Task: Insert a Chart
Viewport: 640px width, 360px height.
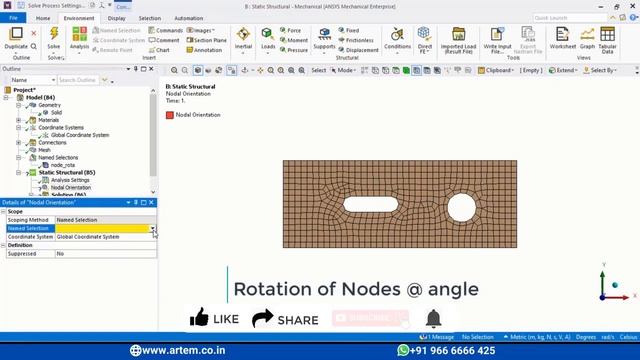Action: [159, 50]
